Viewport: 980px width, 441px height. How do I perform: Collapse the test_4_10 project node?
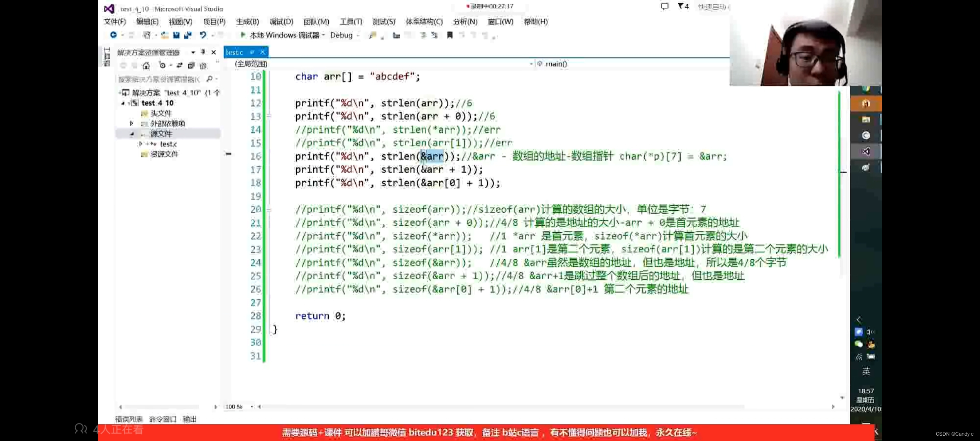122,103
